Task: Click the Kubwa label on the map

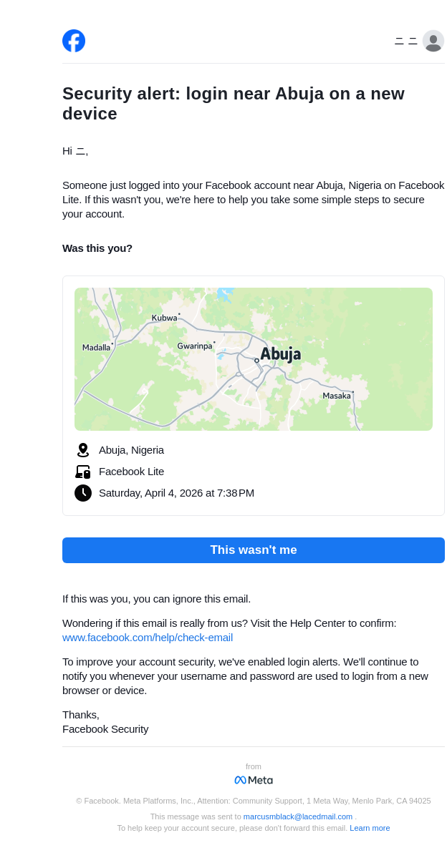Action: pos(164,318)
